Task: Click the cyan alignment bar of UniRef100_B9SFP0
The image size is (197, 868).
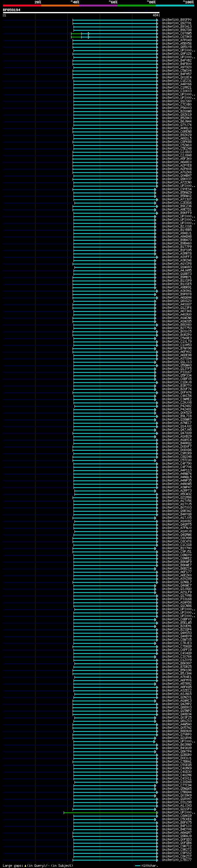Action: pyautogui.click(x=115, y=20)
